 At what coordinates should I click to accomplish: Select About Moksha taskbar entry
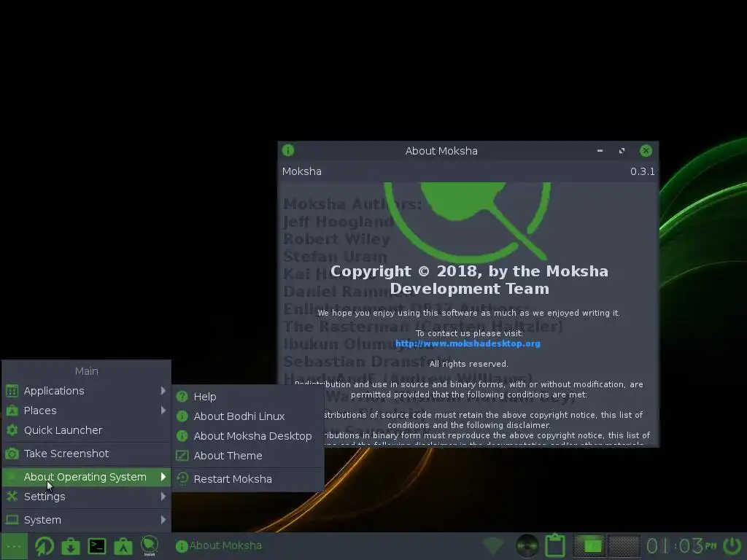(x=219, y=545)
